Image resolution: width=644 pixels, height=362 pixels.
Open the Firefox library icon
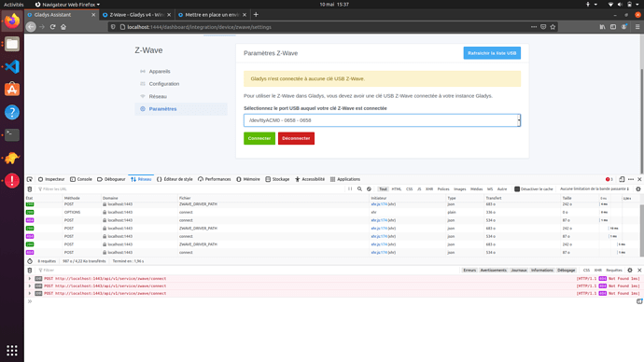[602, 27]
